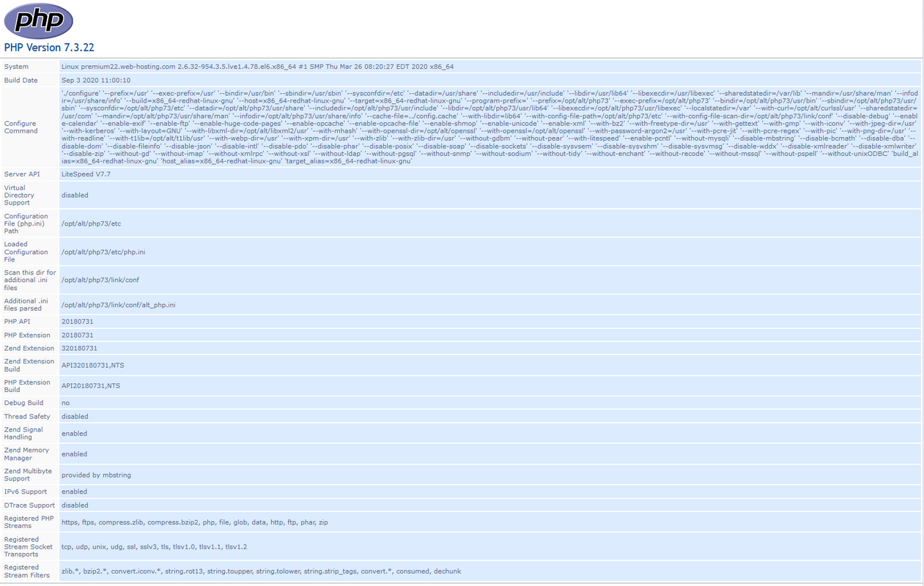This screenshot has height=586, width=924.
Task: Select the tcp, udp, unix socket transports value
Action: [x=154, y=546]
